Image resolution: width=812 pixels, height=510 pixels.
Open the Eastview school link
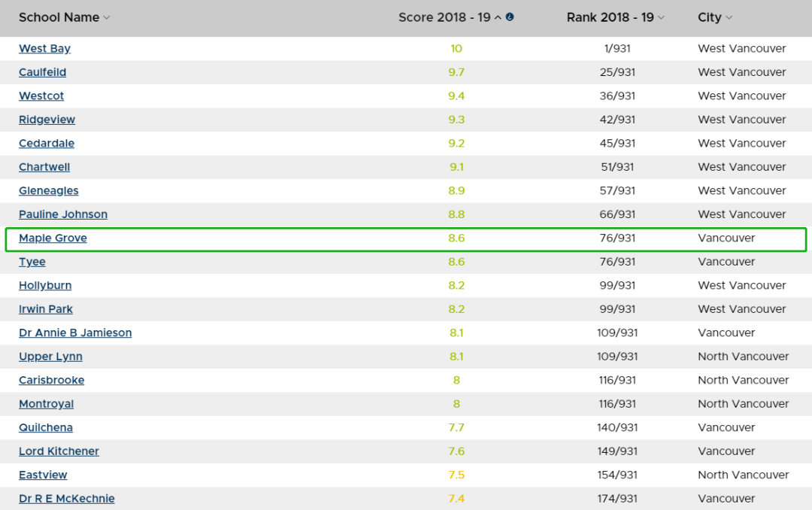43,475
